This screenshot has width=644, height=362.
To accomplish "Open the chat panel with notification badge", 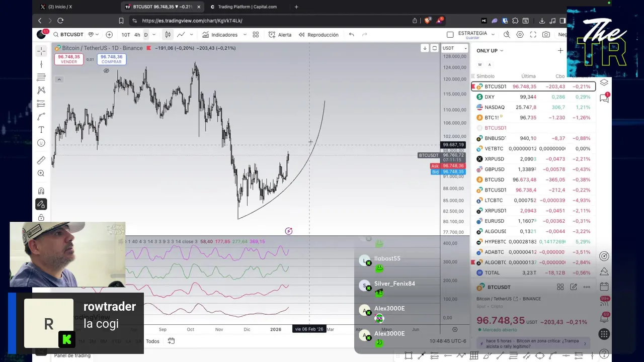I will click(604, 98).
